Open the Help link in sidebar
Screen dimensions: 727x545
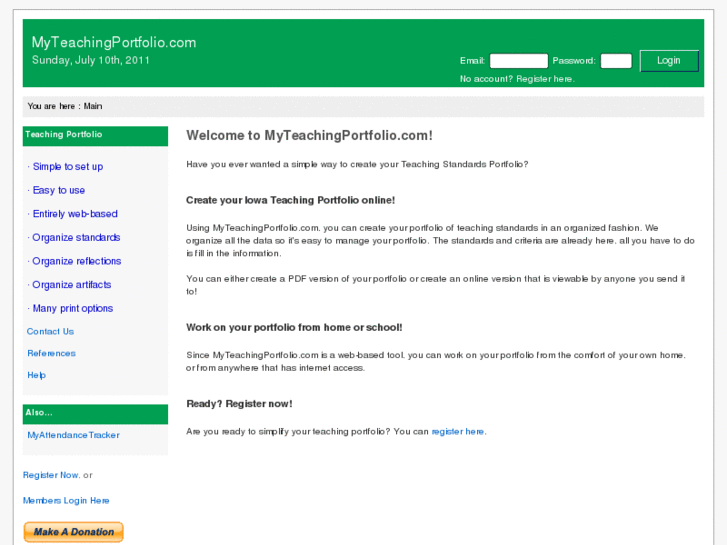click(x=36, y=375)
